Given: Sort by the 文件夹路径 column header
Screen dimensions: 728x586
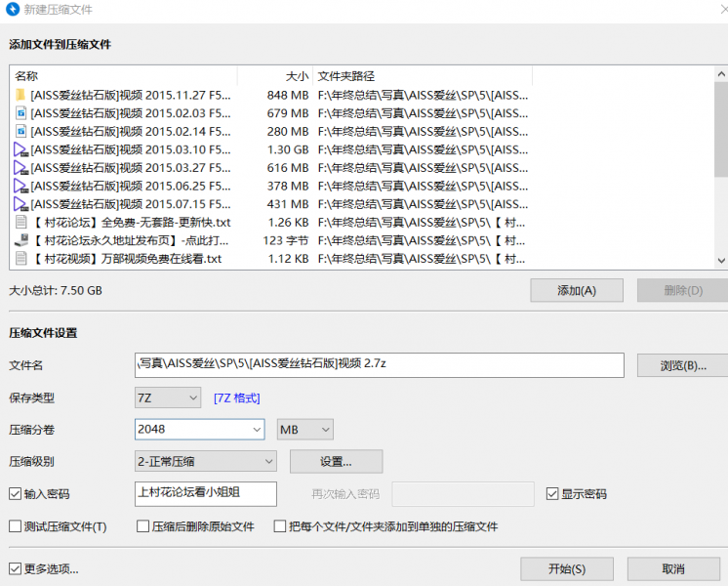Looking at the screenshot, I should pos(345,75).
